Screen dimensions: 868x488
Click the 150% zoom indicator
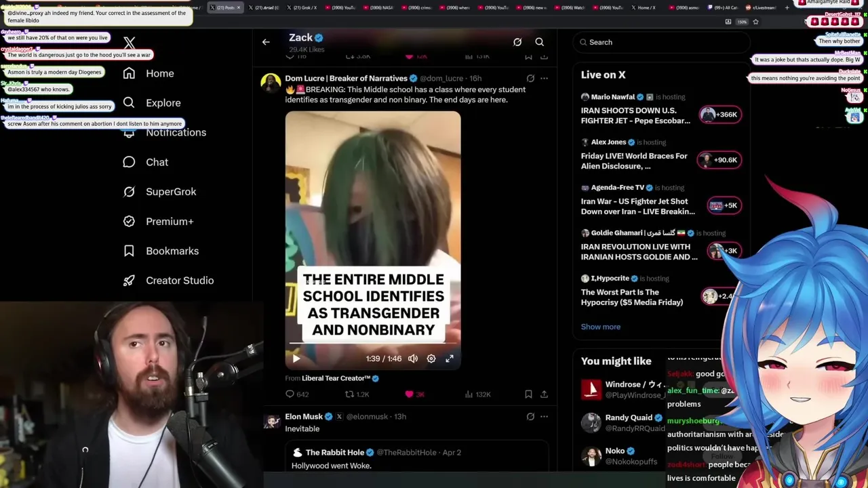coord(743,22)
